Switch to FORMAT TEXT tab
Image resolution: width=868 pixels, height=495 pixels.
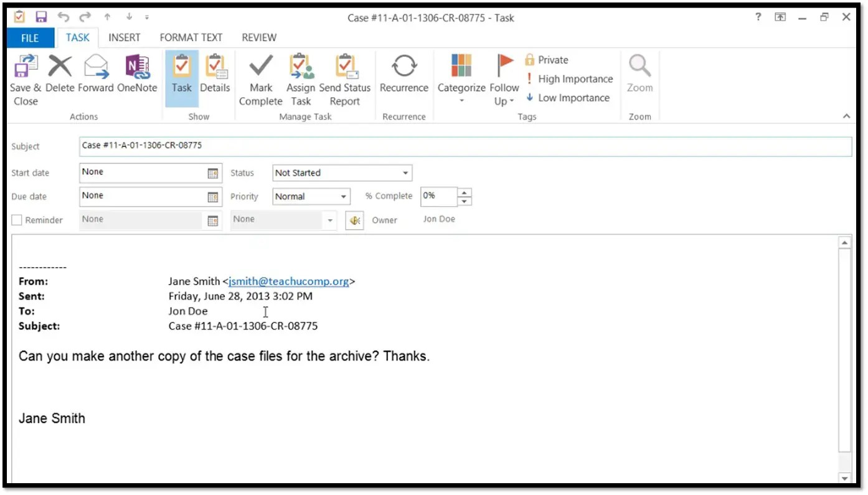(191, 37)
